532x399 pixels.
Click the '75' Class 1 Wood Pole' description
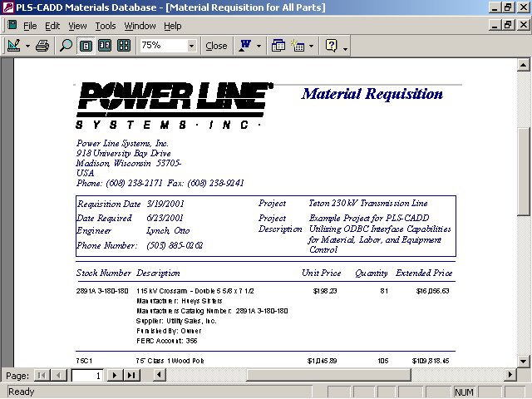[170, 361]
